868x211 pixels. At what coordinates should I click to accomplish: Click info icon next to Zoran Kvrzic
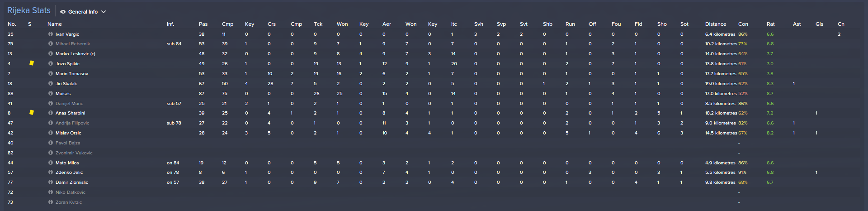pyautogui.click(x=51, y=202)
